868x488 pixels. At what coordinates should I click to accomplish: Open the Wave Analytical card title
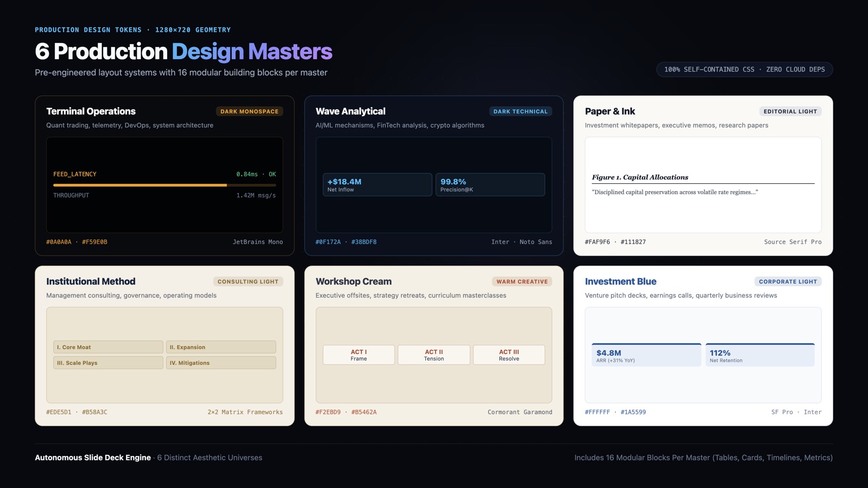pyautogui.click(x=350, y=111)
